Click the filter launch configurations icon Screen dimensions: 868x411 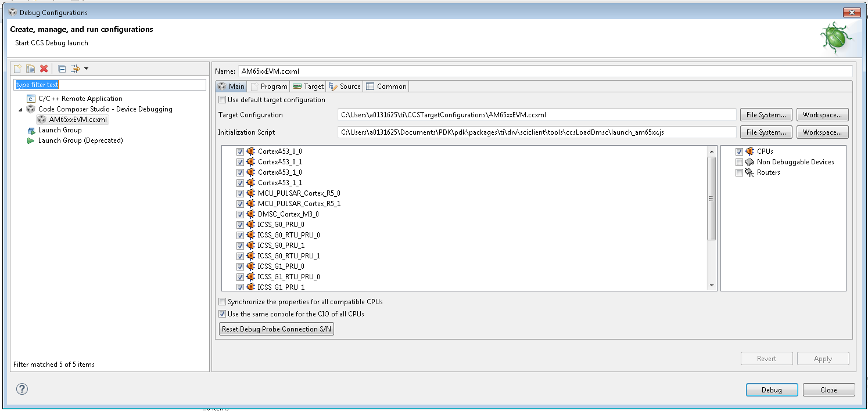point(76,69)
